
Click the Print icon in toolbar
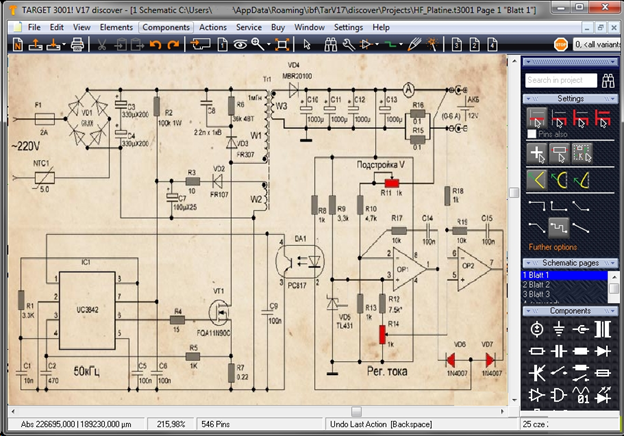(x=77, y=44)
